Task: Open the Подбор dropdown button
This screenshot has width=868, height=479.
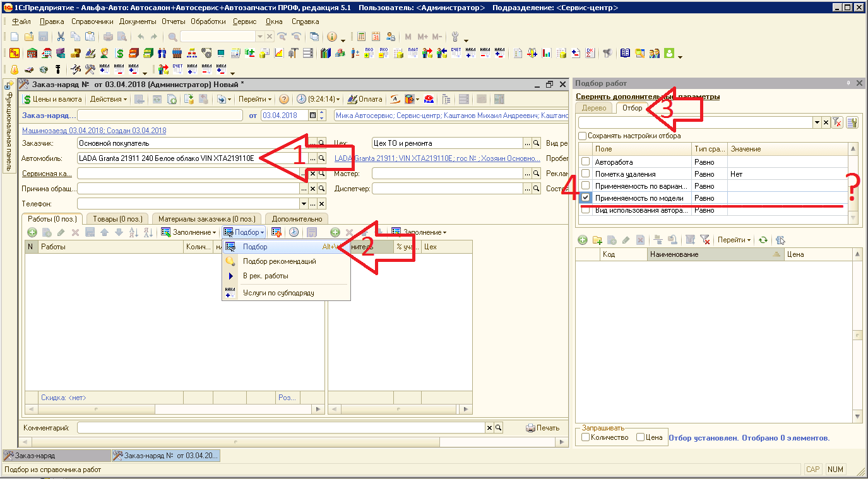Action: coord(244,232)
